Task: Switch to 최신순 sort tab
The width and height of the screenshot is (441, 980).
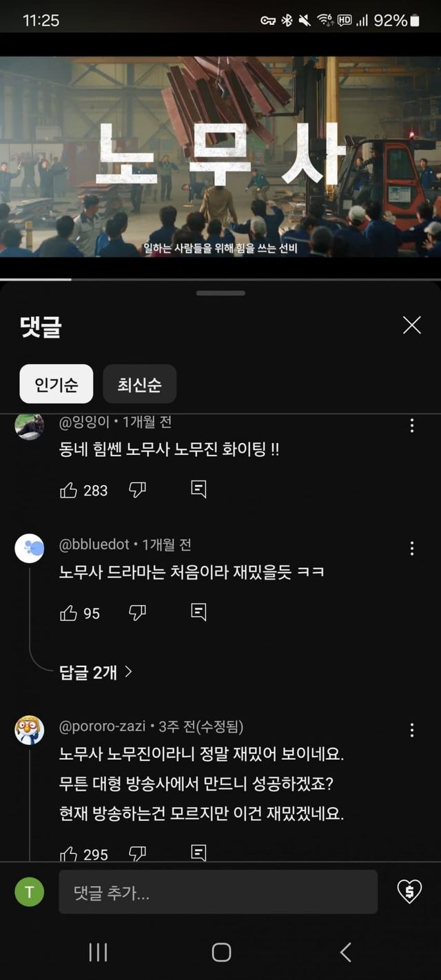Action: click(x=139, y=384)
